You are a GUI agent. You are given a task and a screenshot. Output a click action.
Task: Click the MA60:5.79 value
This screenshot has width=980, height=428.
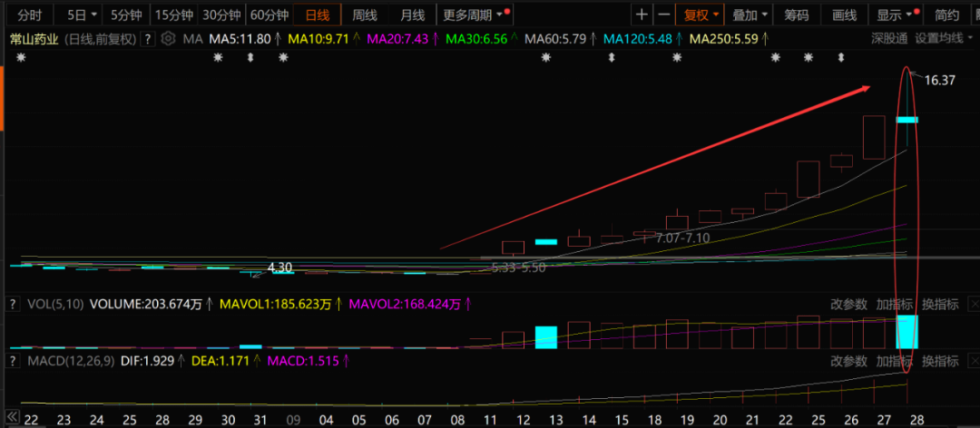click(555, 39)
